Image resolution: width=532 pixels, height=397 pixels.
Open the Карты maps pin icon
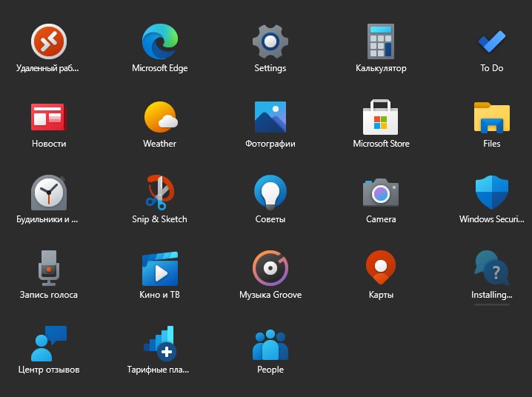pyautogui.click(x=381, y=267)
